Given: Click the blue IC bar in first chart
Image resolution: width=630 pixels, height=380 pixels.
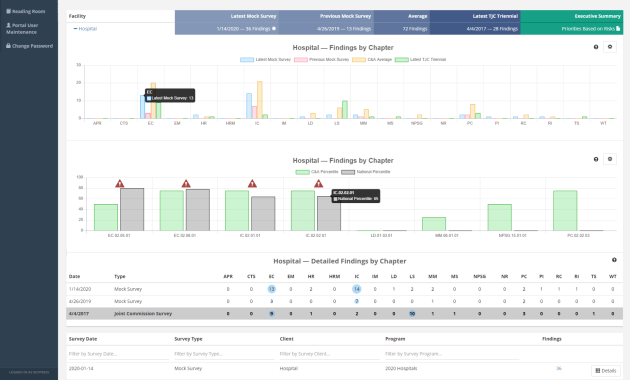Looking at the screenshot, I should [x=249, y=106].
